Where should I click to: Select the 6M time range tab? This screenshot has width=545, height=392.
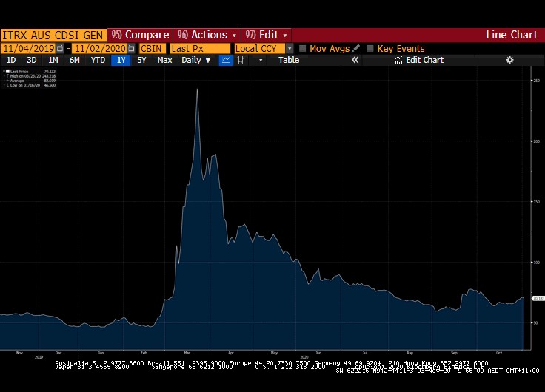tap(74, 60)
